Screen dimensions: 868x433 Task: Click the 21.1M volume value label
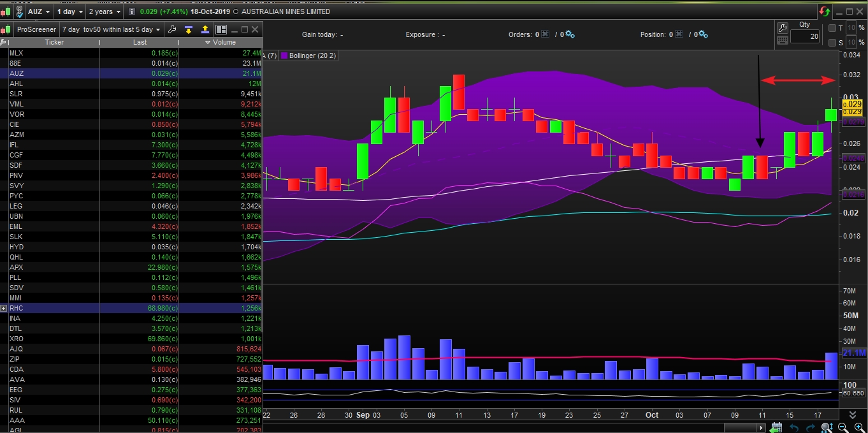coord(853,353)
